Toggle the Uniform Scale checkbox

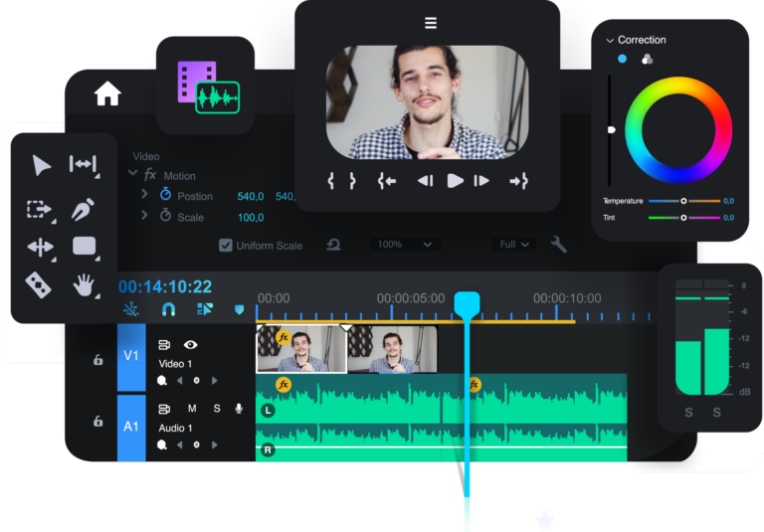(x=226, y=245)
